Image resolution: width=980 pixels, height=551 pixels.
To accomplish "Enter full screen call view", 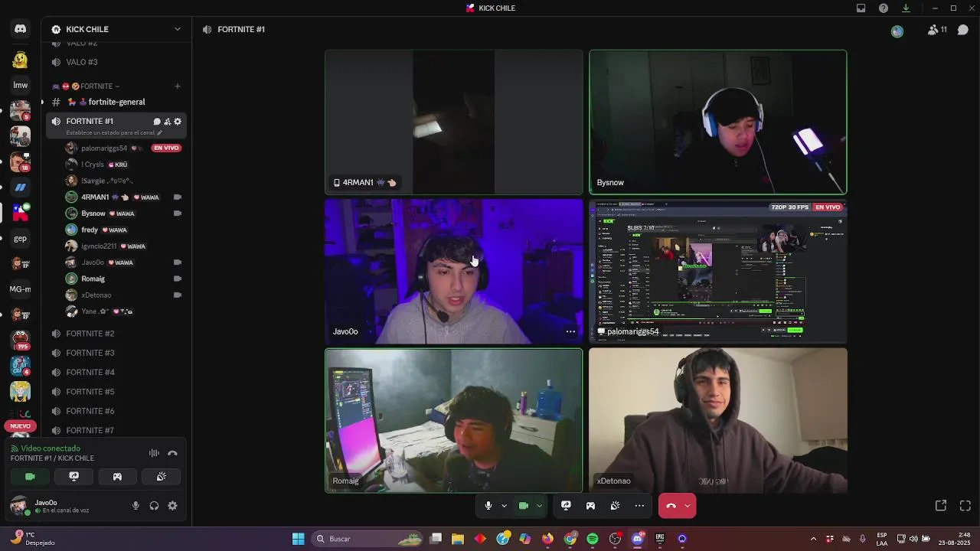I will pyautogui.click(x=965, y=506).
